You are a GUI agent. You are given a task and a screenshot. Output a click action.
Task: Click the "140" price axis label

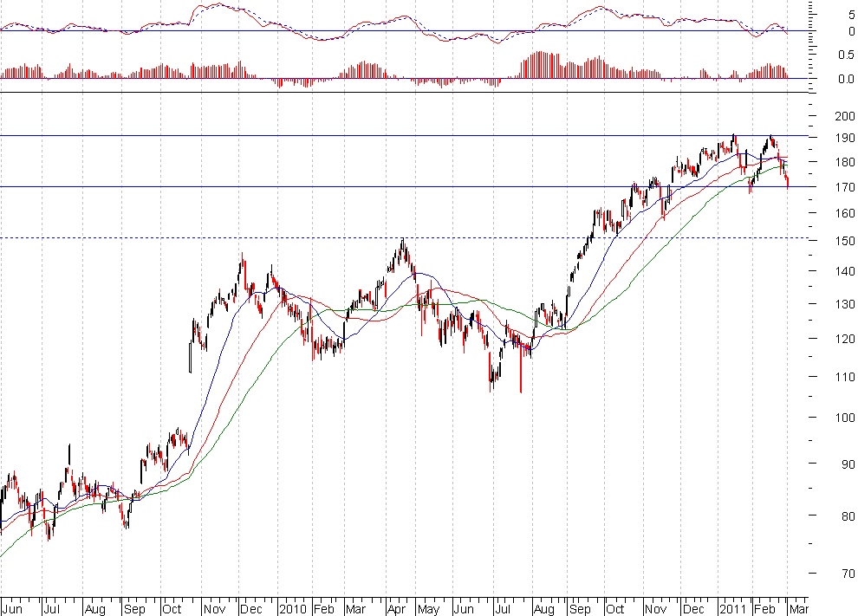point(845,271)
